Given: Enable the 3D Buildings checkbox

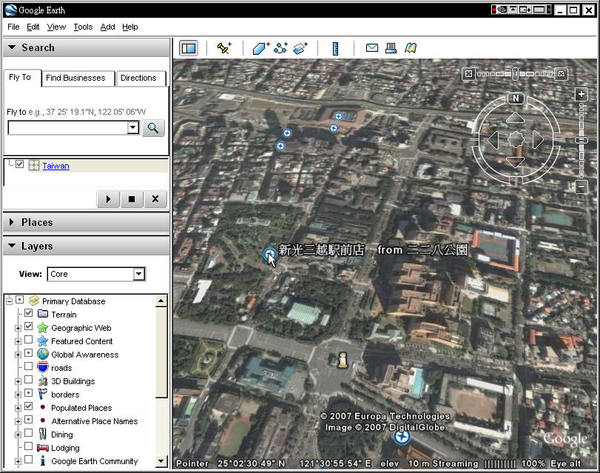Looking at the screenshot, I should click(28, 380).
